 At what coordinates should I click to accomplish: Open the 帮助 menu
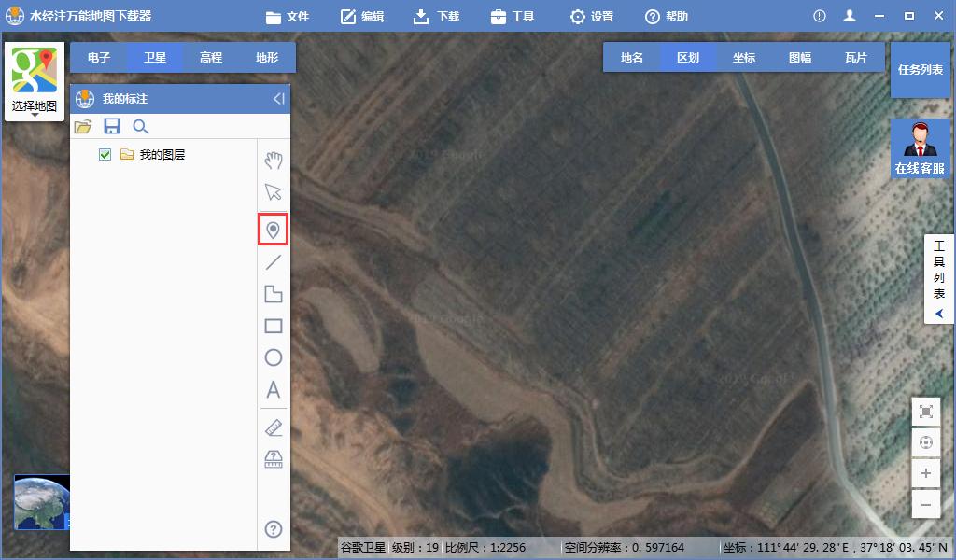667,17
